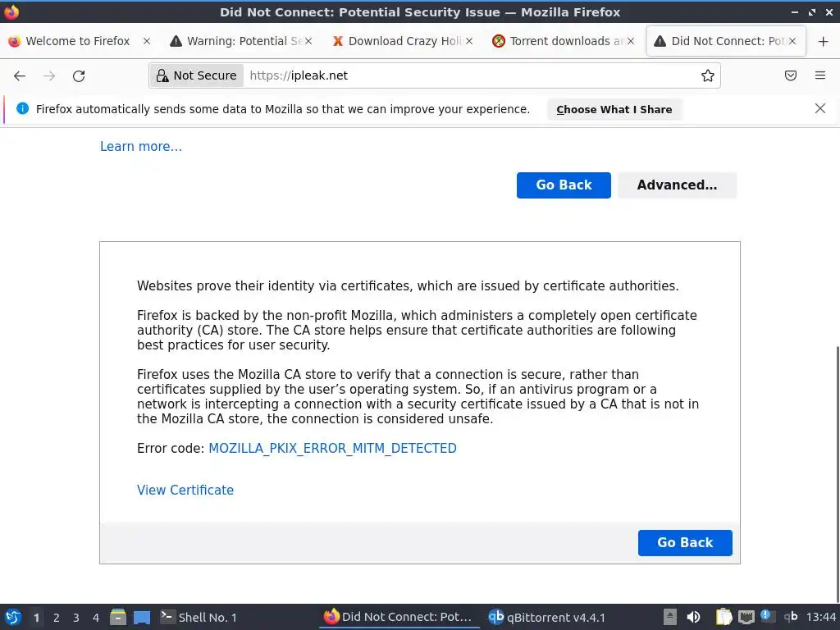Click the Firefox logo in title bar

(11, 11)
